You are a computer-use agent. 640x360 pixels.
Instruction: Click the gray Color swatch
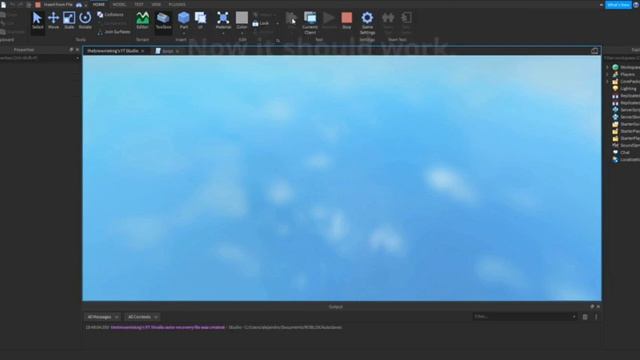coord(242,19)
